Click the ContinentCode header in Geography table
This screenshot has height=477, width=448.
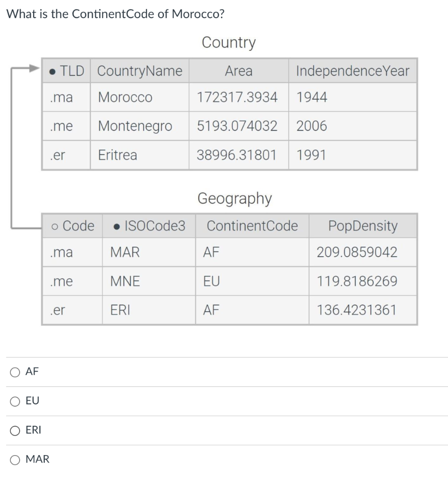(x=252, y=226)
